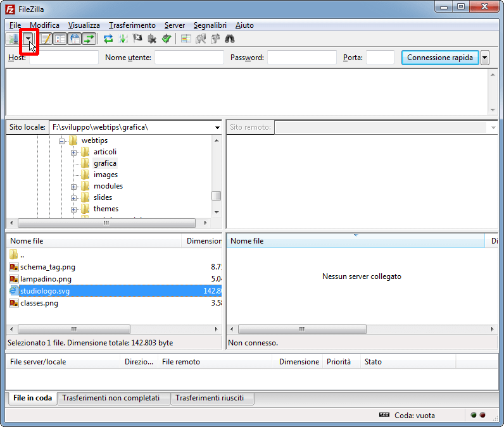The width and height of the screenshot is (504, 427).
Task: Toggle the message log display
Action: pos(46,39)
